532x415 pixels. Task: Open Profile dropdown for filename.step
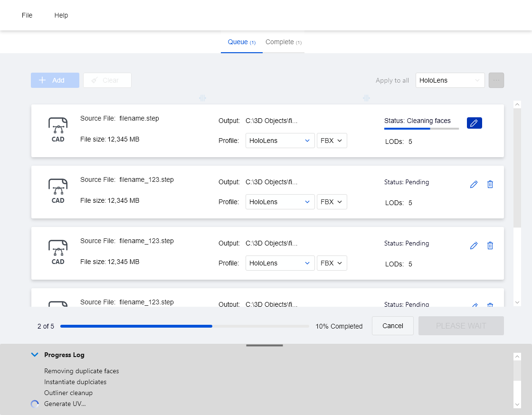click(x=280, y=141)
